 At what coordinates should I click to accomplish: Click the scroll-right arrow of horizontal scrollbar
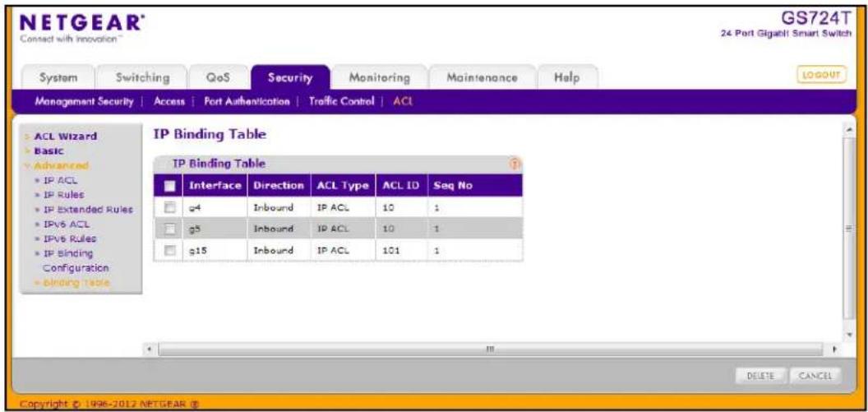[835, 350]
